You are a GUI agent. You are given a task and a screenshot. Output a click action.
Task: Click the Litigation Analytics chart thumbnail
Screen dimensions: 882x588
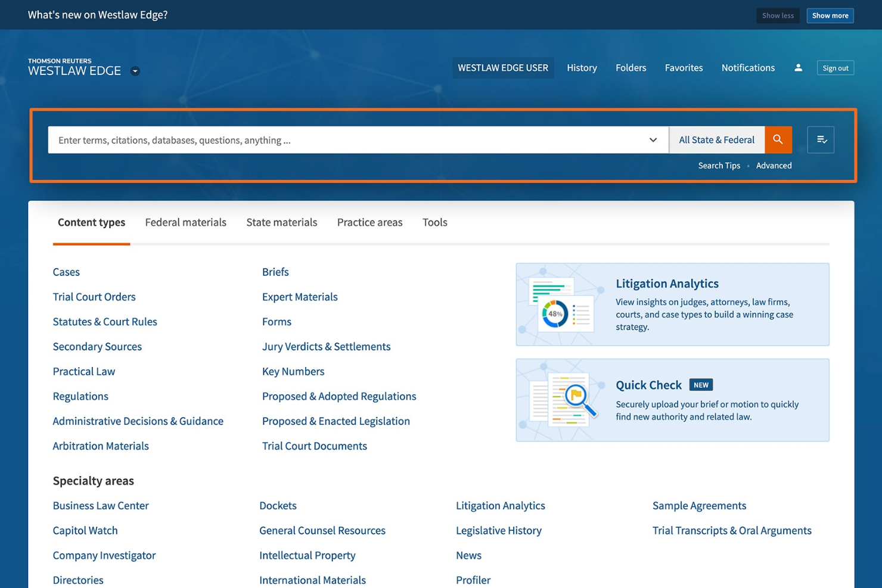562,304
